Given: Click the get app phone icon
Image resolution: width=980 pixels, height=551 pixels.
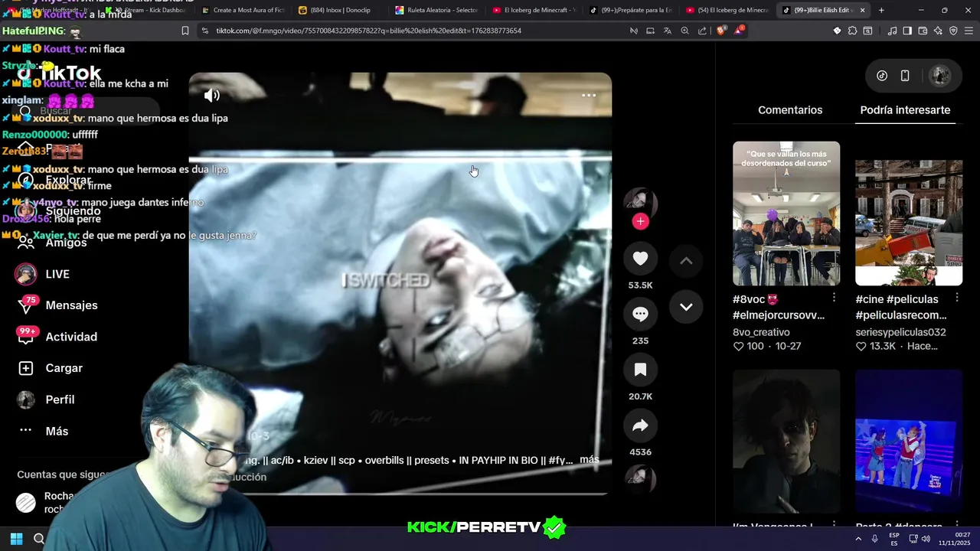Looking at the screenshot, I should tap(905, 76).
